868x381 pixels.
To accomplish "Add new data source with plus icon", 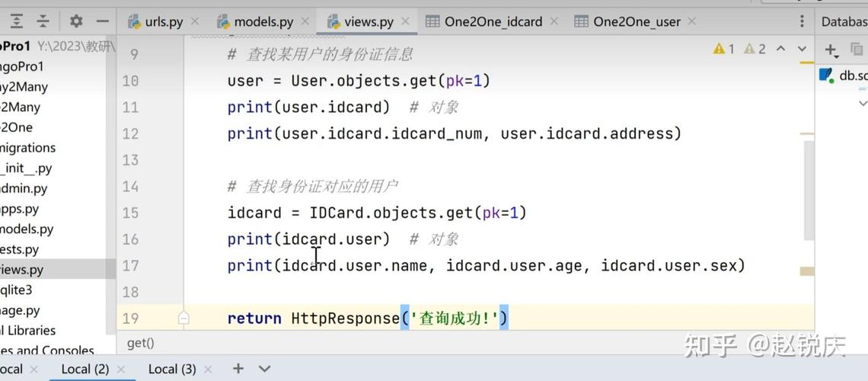I will (x=831, y=50).
